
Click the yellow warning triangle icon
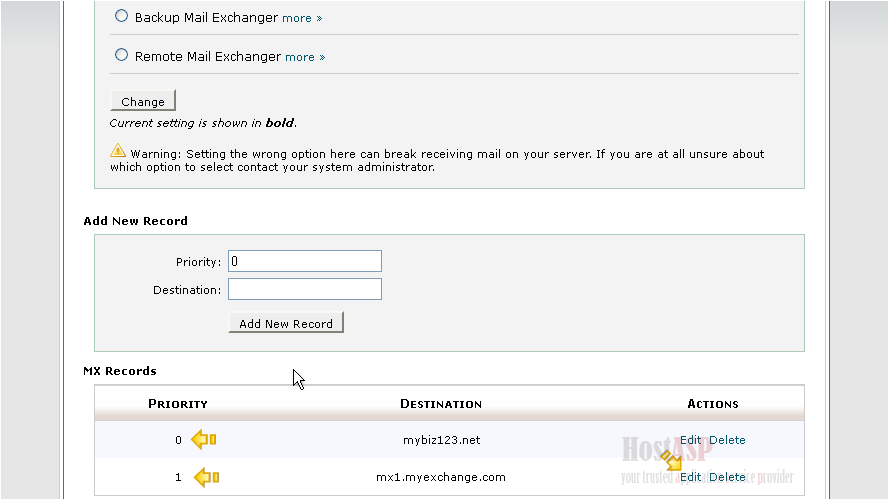coord(118,151)
